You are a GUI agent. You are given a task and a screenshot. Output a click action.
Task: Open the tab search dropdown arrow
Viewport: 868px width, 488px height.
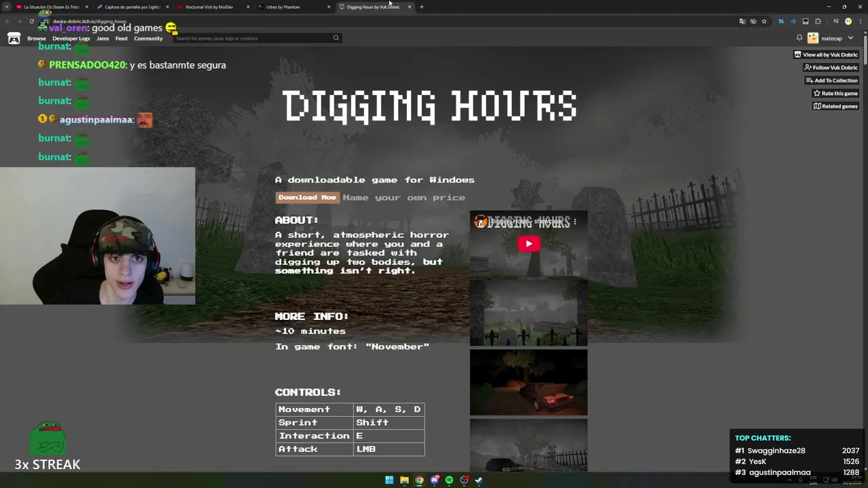coord(6,7)
